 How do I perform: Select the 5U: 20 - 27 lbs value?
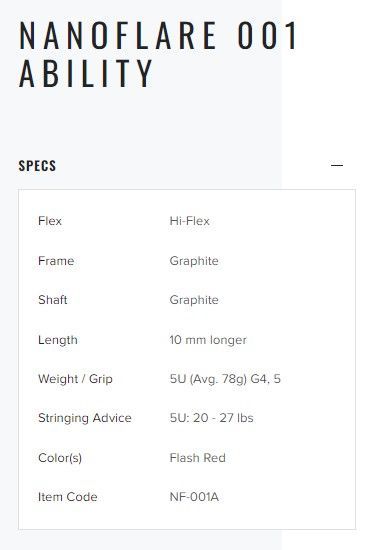point(211,418)
